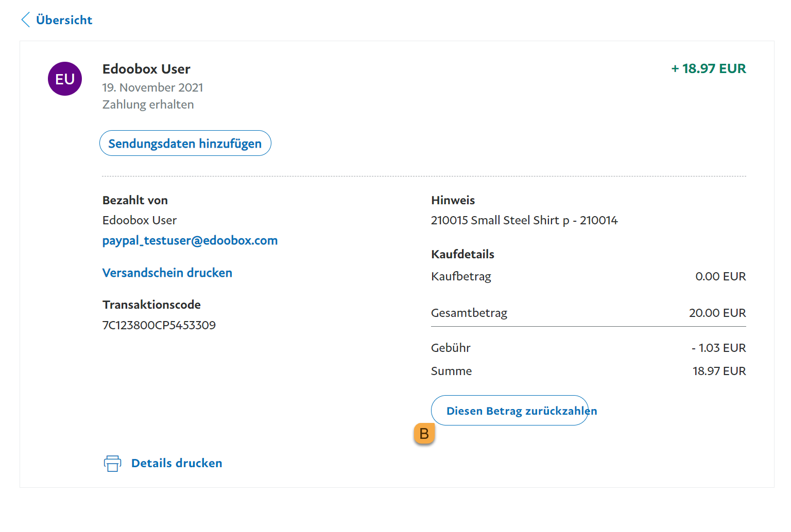
Task: Click the back chevron arrow icon
Action: (x=25, y=20)
